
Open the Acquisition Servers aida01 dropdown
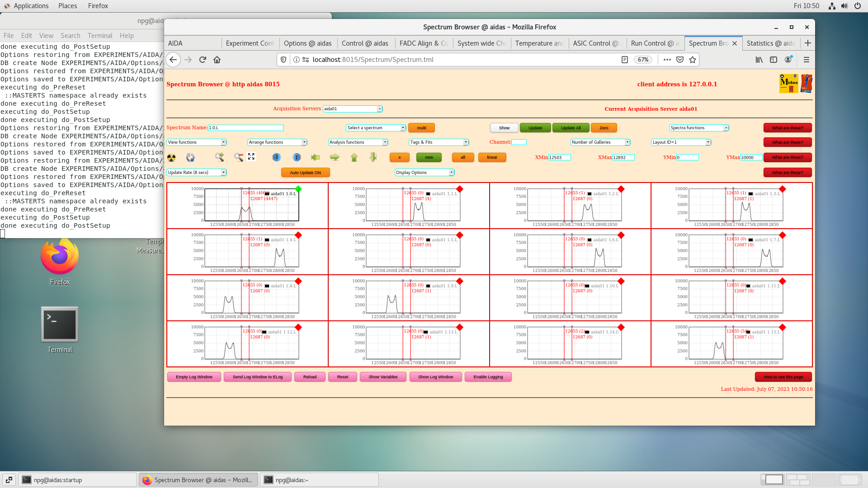pyautogui.click(x=353, y=109)
